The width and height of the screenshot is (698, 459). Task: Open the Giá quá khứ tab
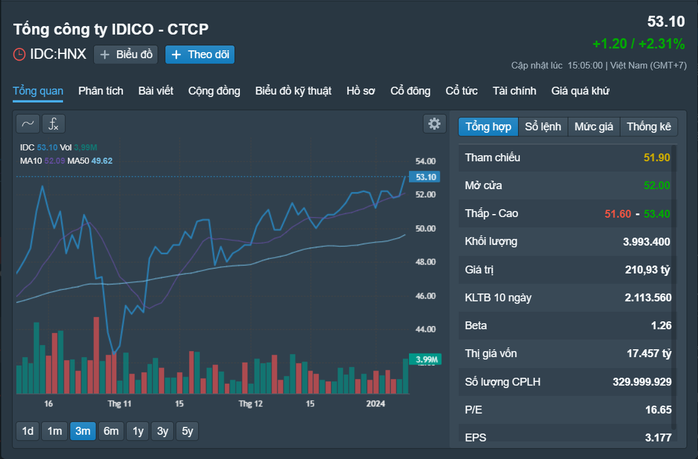click(580, 91)
